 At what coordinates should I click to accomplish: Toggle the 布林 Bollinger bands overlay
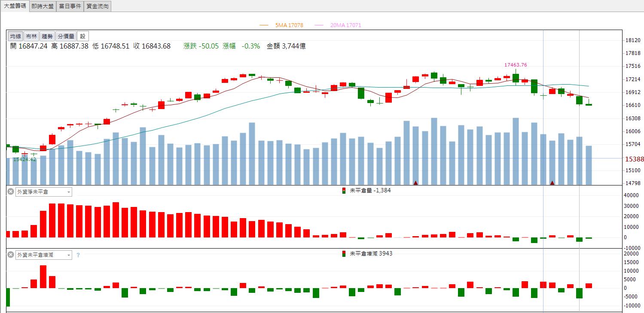pyautogui.click(x=31, y=36)
